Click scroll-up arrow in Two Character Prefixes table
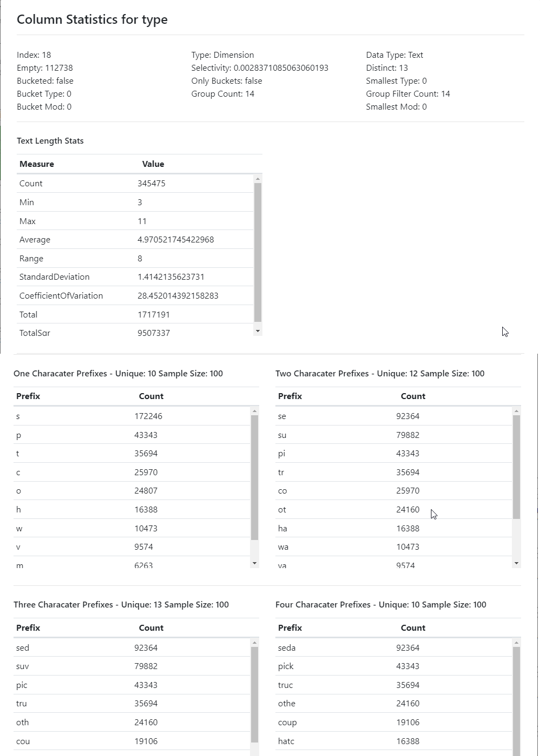This screenshot has width=540, height=756. point(516,411)
